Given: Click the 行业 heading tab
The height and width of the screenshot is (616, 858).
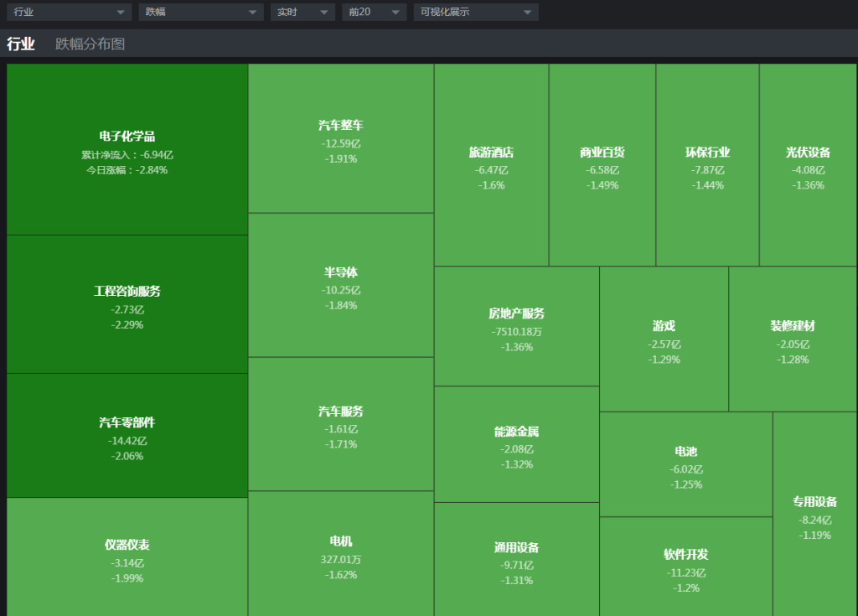Looking at the screenshot, I should 21,44.
